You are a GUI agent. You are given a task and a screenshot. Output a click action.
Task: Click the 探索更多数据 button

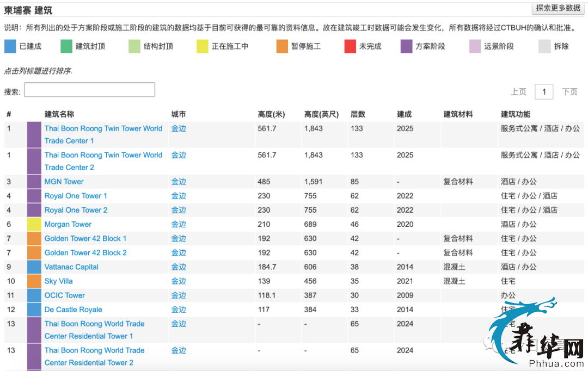(558, 8)
